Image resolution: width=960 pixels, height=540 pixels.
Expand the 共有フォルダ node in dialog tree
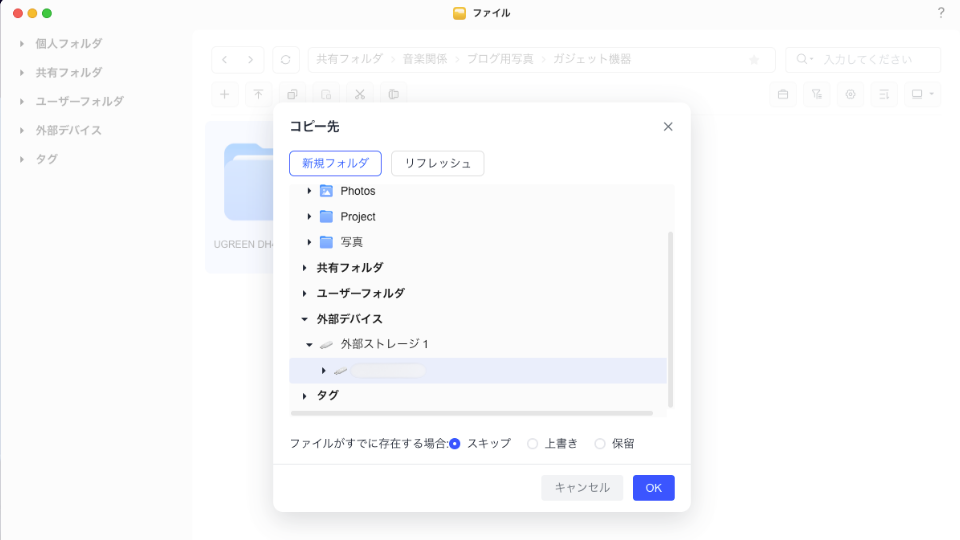pos(304,268)
